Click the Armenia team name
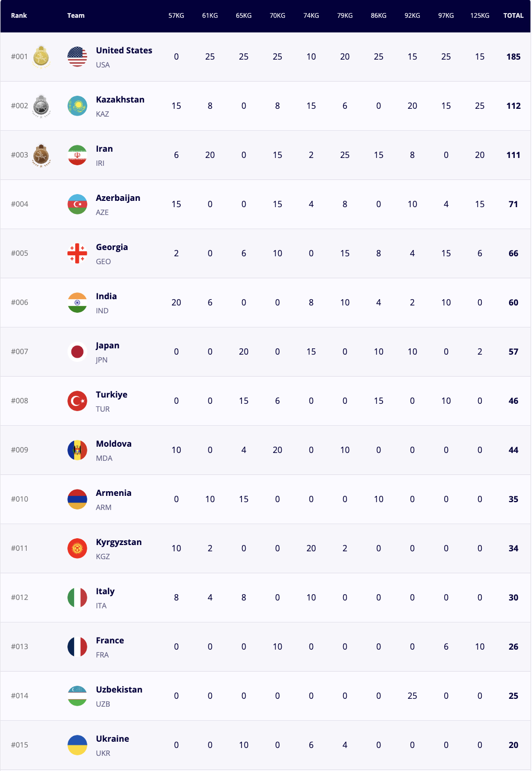This screenshot has width=532, height=771. click(113, 493)
